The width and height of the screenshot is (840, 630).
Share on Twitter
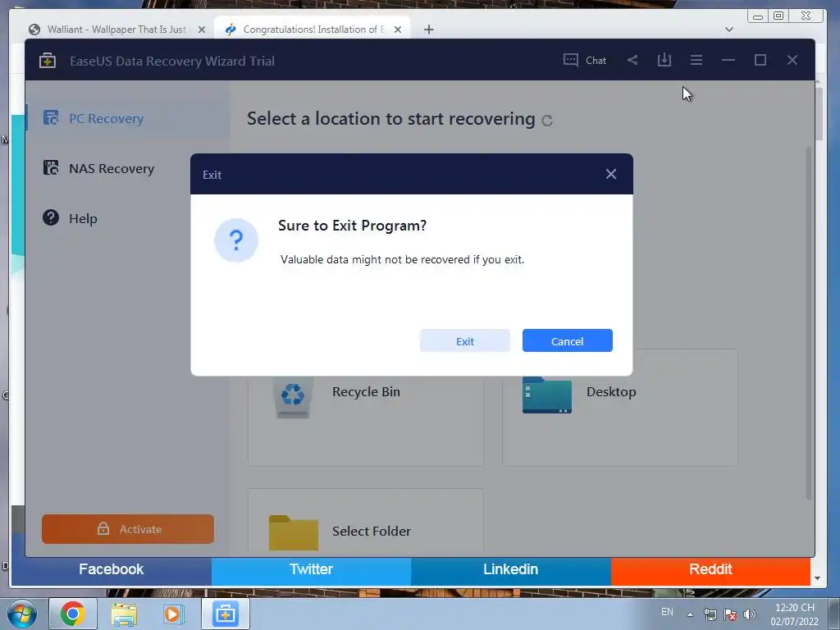pos(311,569)
